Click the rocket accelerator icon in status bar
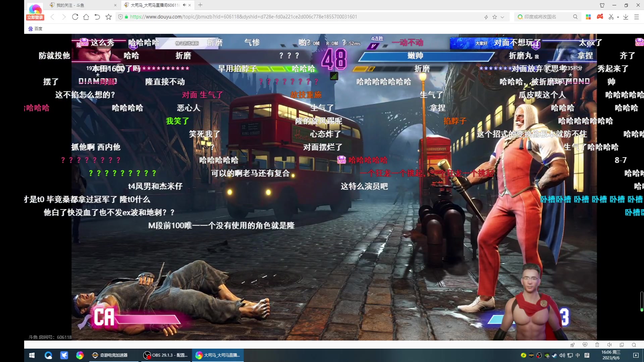644x362 pixels. [573, 345]
